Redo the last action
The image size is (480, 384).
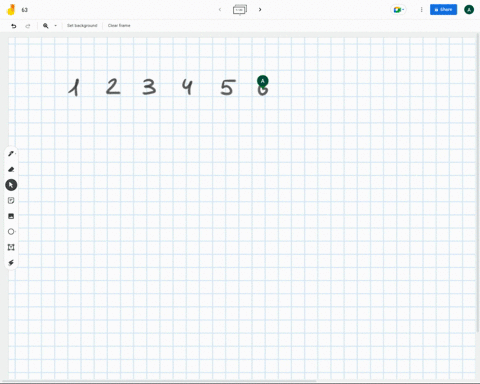click(x=28, y=26)
